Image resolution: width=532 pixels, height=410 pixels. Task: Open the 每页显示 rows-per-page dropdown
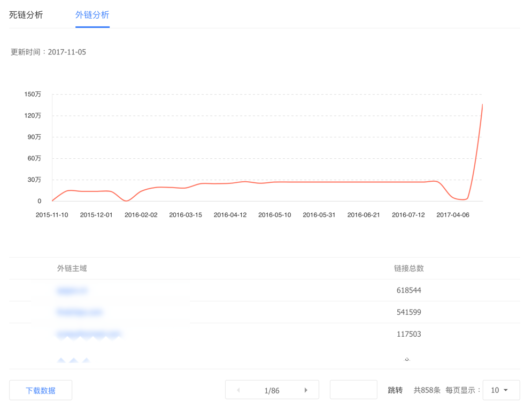pos(501,390)
